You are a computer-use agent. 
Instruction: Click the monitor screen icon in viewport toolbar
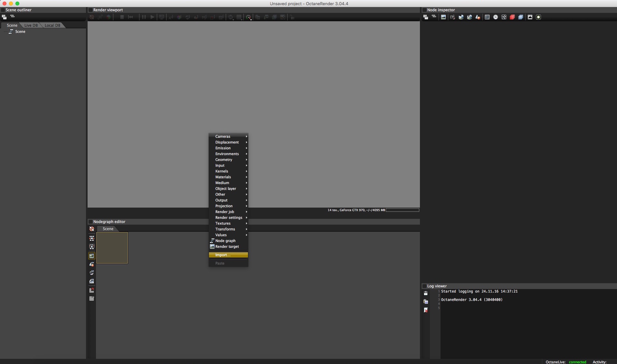162,17
